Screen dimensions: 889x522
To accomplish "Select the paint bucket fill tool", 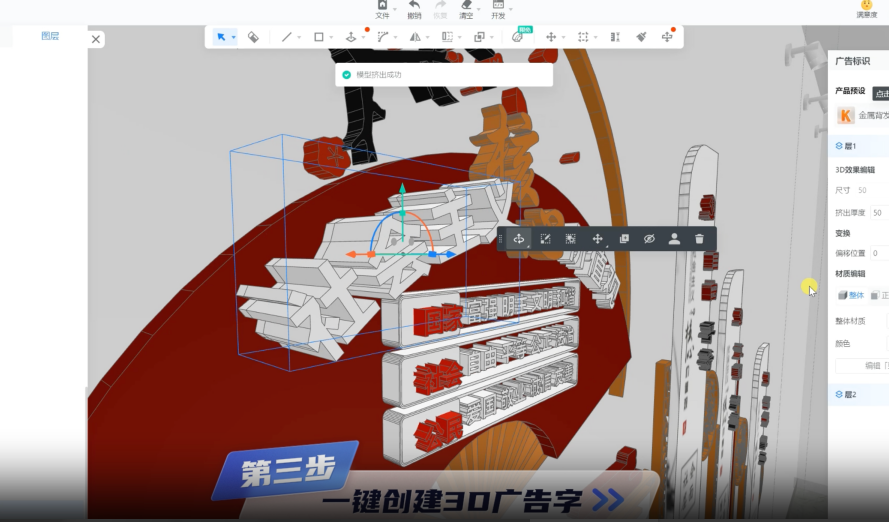I will tap(253, 37).
